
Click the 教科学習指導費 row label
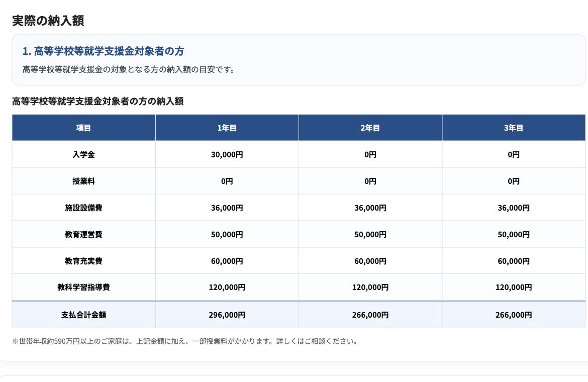(x=83, y=287)
